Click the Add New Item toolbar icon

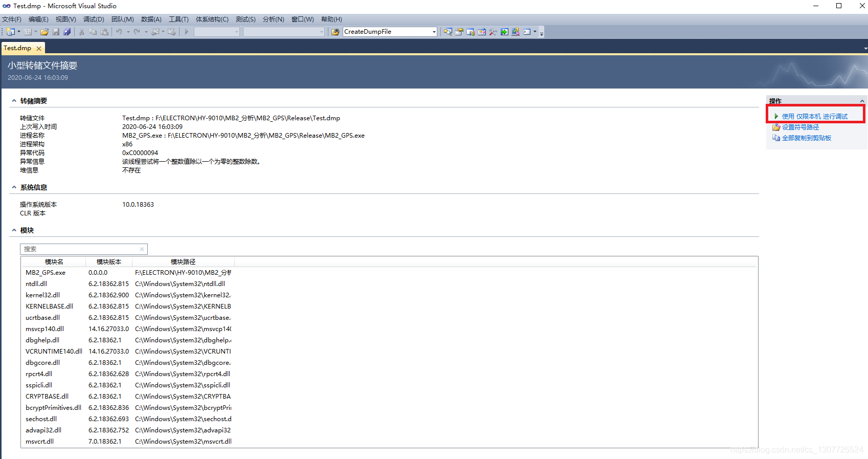coord(28,32)
